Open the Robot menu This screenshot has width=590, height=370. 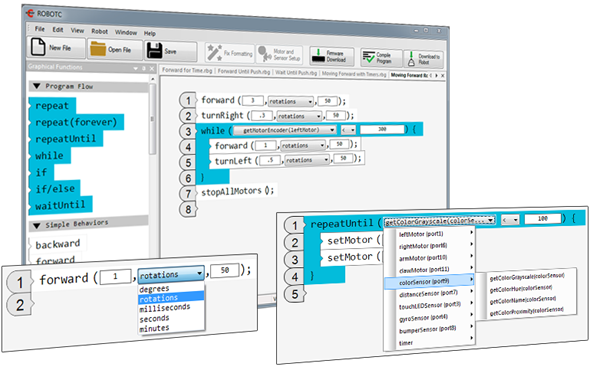coord(99,32)
